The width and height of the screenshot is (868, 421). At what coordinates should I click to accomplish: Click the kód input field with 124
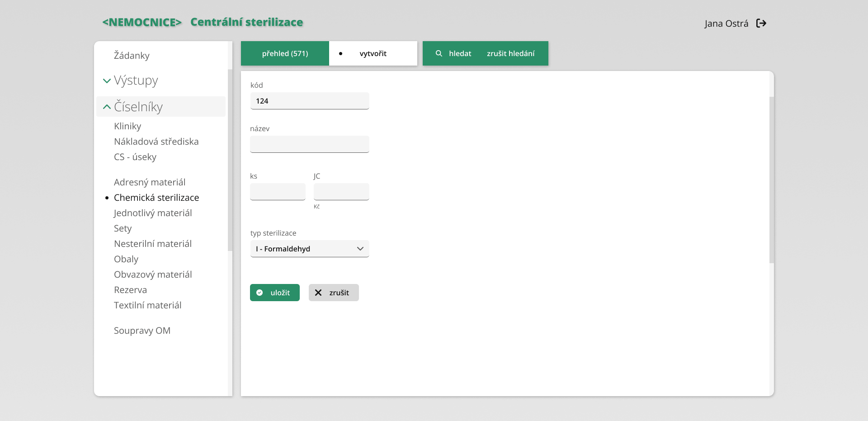[310, 101]
